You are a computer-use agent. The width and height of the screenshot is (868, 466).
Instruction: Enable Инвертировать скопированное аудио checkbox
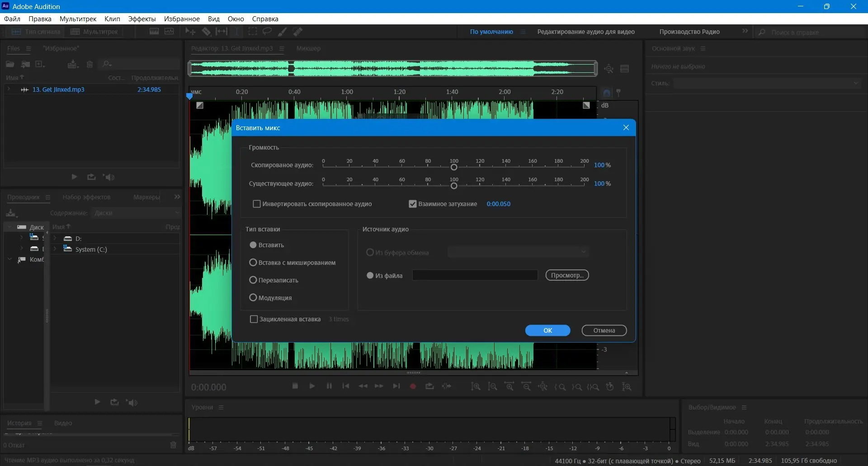coord(257,204)
